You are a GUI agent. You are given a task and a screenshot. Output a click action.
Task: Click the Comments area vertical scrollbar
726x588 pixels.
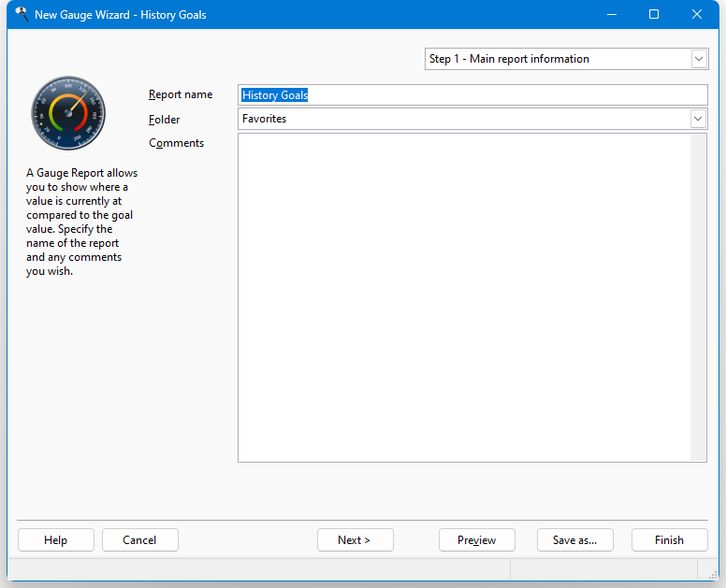[698, 297]
